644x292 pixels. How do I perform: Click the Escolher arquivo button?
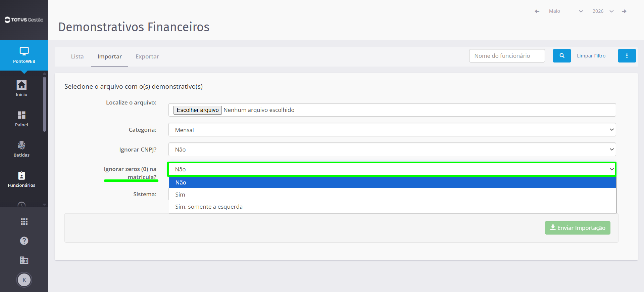[198, 110]
